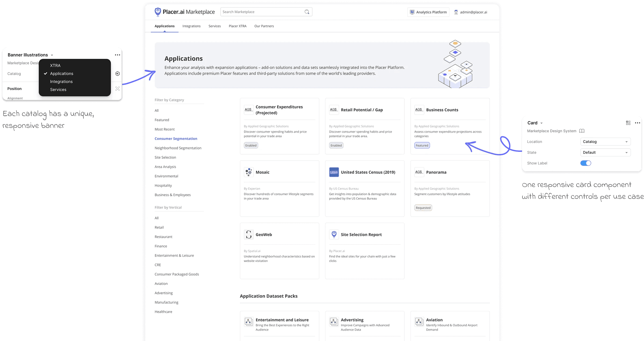This screenshot has height=341, width=644.
Task: Click the Experian icon on the Mosaic card
Action: (x=248, y=172)
